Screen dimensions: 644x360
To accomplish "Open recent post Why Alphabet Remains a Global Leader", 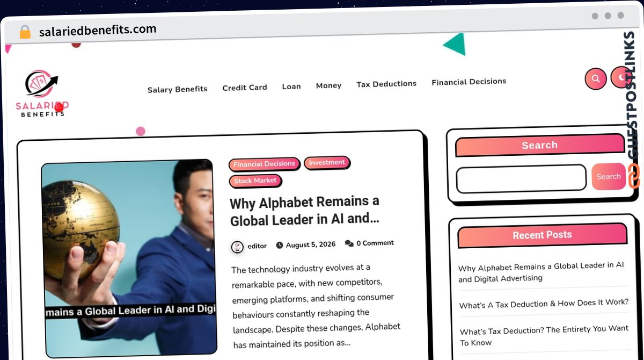I will pyautogui.click(x=541, y=272).
